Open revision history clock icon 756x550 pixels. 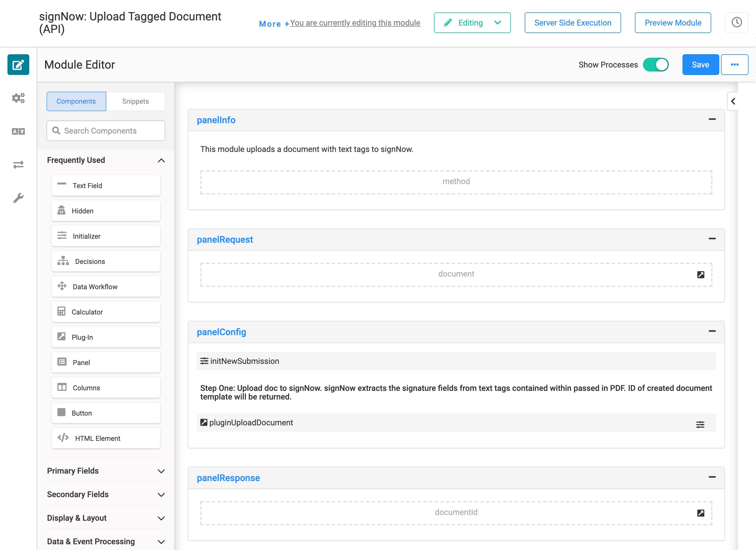click(x=737, y=23)
